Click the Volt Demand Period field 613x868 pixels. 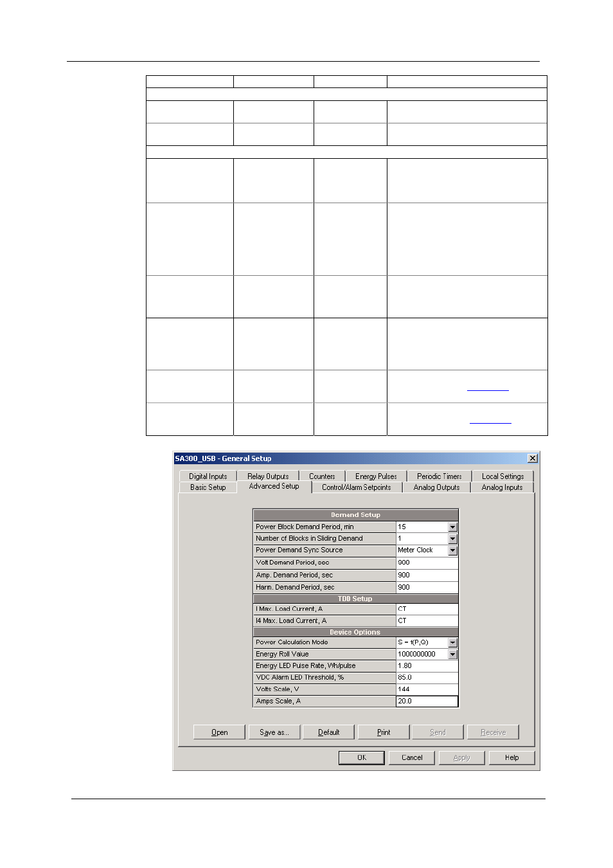click(x=427, y=563)
